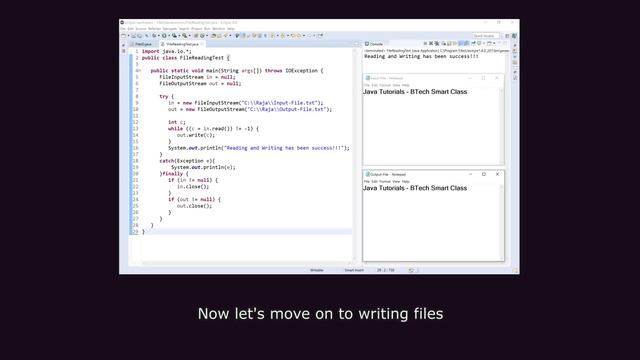The image size is (640, 360).
Task: Expand the Run button dropdown arrow
Action: click(x=169, y=36)
